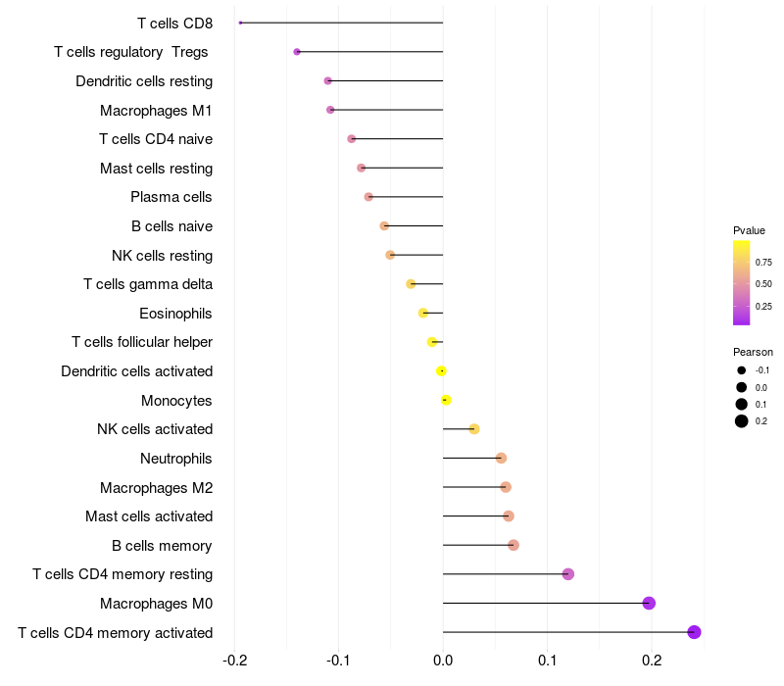Image resolution: width=784 pixels, height=686 pixels.
Task: Click the Neutrophils row label
Action: [176, 458]
